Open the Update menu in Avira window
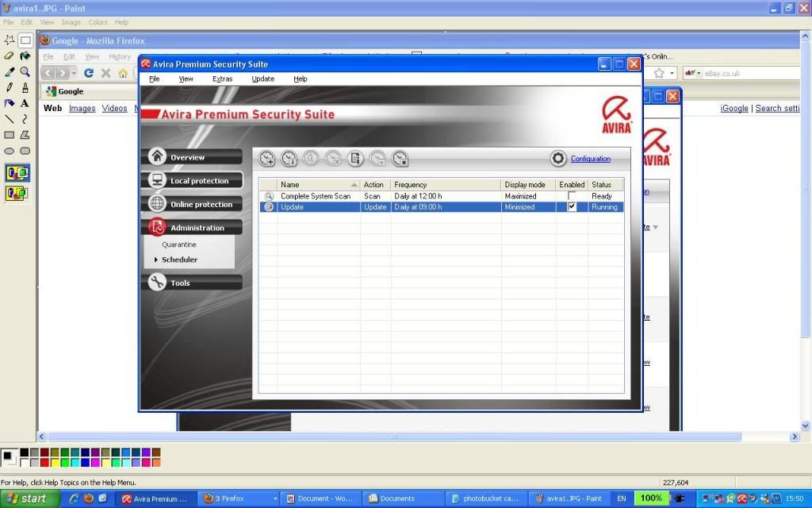This screenshot has width=812, height=508. click(262, 79)
